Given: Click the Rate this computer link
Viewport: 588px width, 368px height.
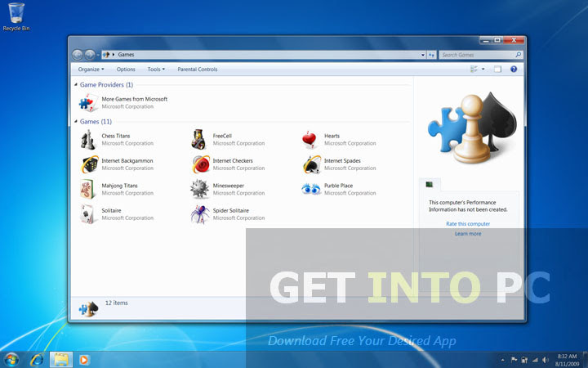Looking at the screenshot, I should click(x=468, y=224).
